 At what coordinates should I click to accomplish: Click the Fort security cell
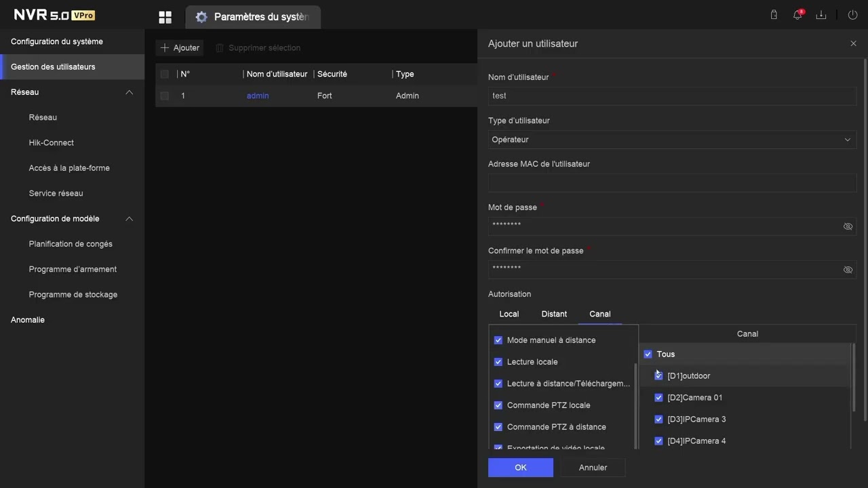pyautogui.click(x=325, y=96)
